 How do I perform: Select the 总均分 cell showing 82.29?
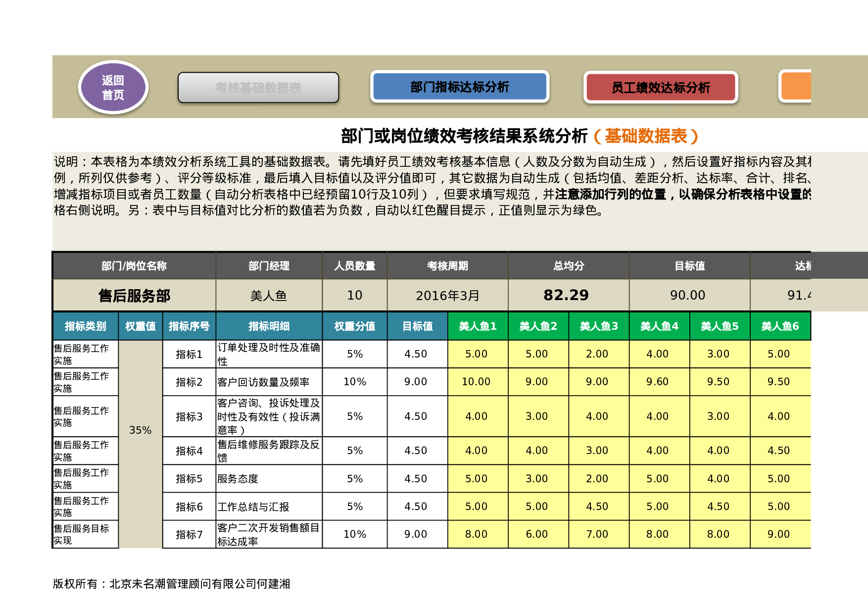(567, 295)
